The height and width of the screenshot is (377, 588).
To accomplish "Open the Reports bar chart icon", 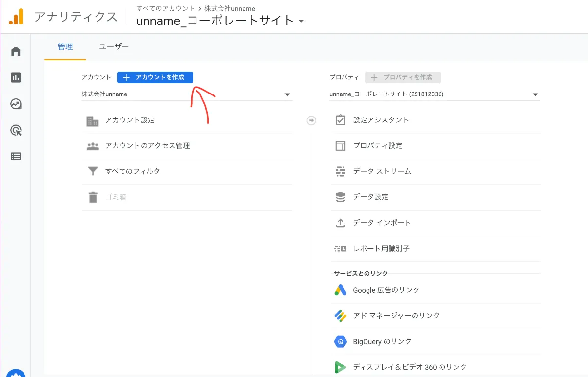I will [x=16, y=77].
